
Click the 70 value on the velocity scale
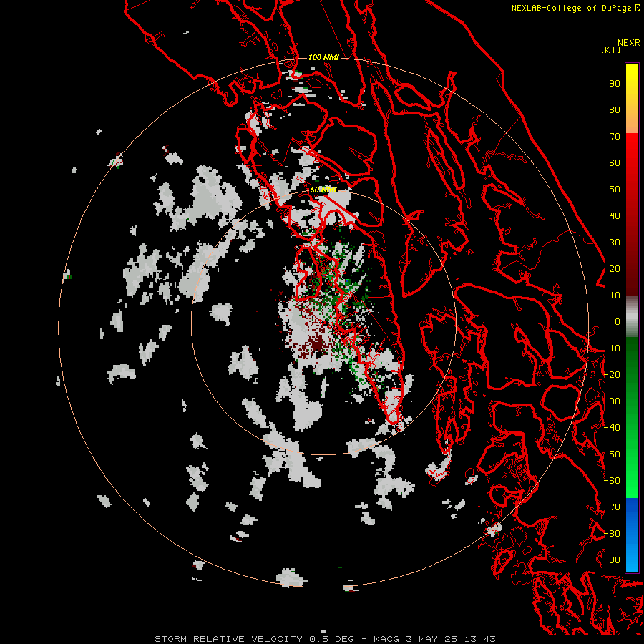(615, 137)
